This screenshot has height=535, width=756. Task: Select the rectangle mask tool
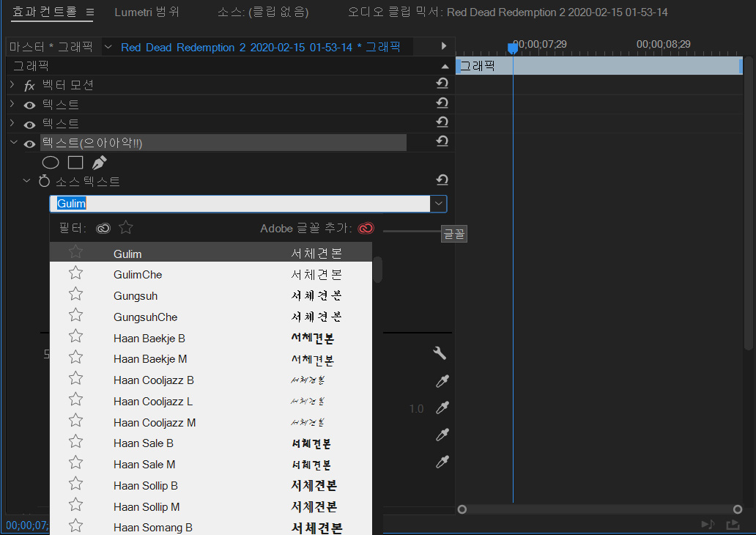[x=75, y=163]
